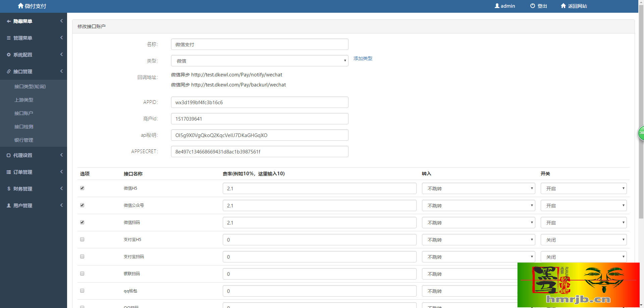Uncheck the 微信H5 checkbox
Image resolution: width=644 pixels, height=308 pixels.
pos(82,188)
